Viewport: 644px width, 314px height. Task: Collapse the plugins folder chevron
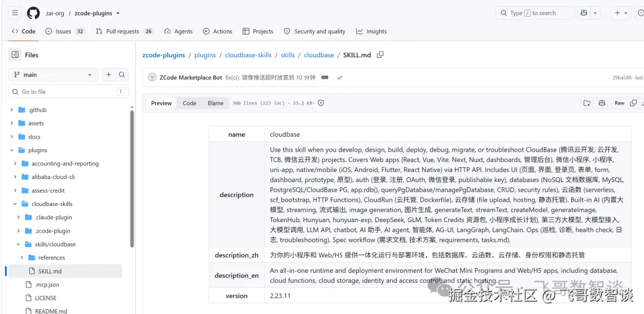coord(11,150)
